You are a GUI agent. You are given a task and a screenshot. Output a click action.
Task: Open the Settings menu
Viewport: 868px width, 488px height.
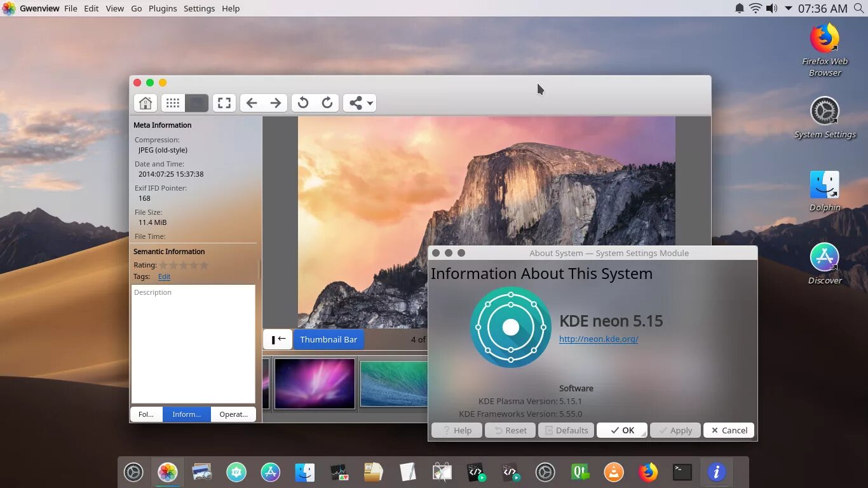[x=200, y=8]
